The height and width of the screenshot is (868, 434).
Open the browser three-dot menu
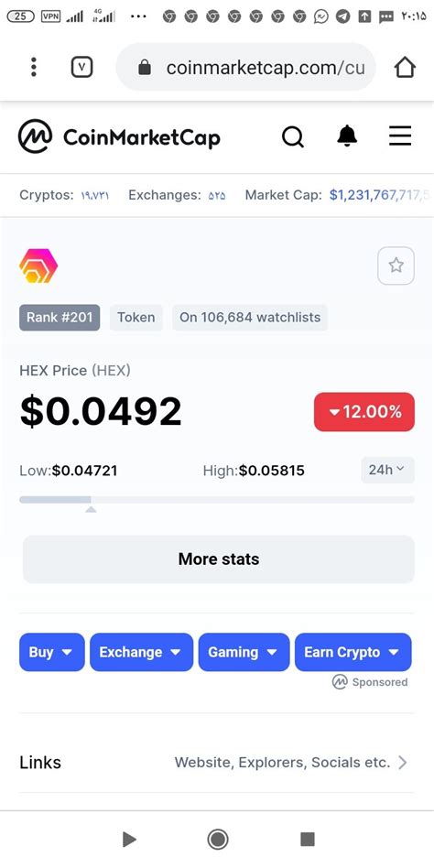click(x=34, y=67)
